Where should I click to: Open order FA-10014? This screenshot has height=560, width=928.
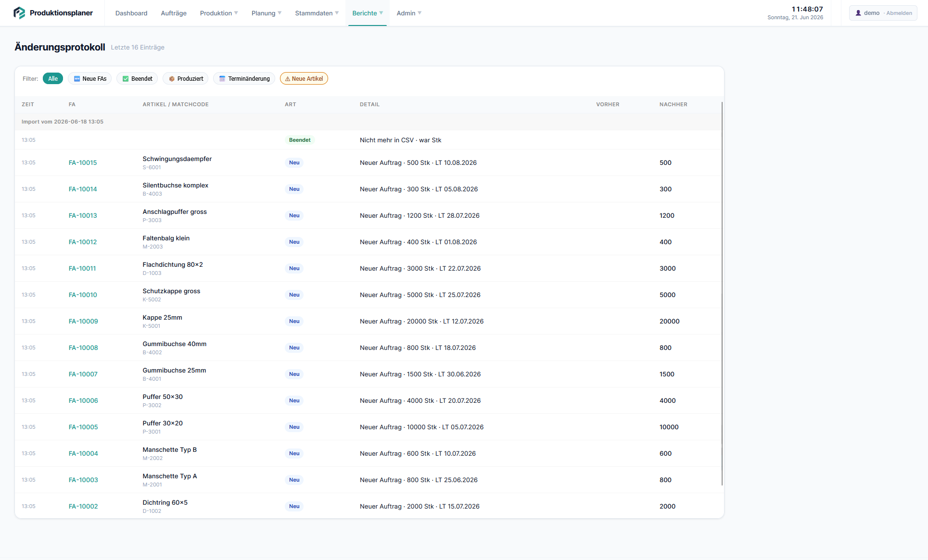(x=83, y=189)
